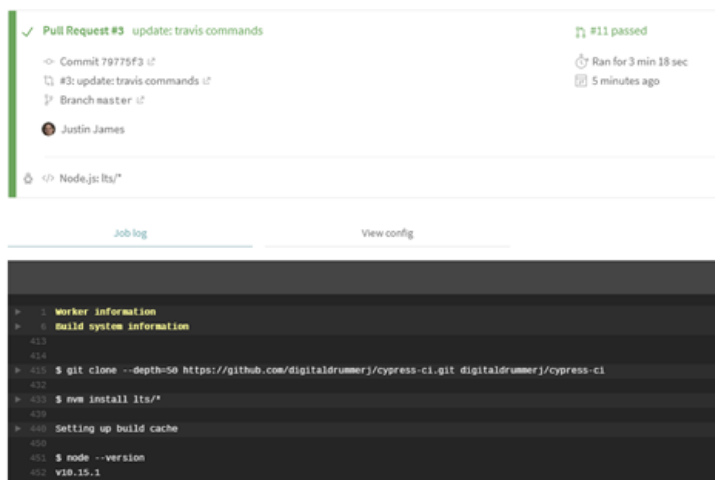Expand the Setting up build cache section

17,428
